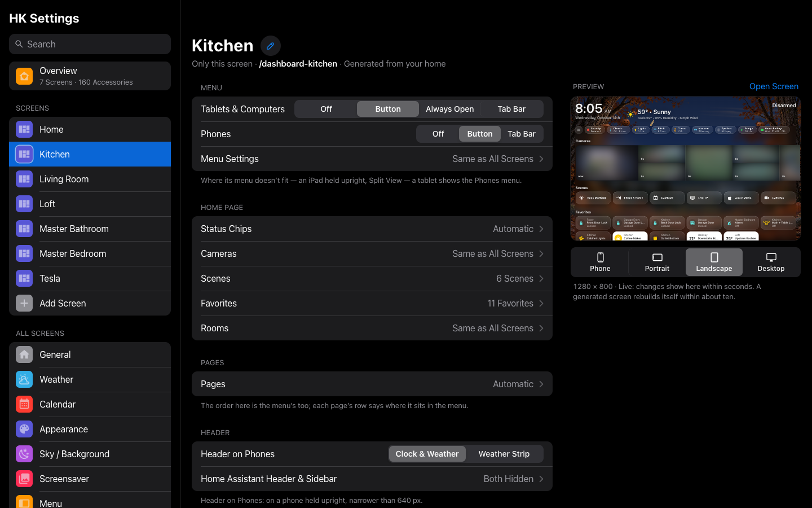Screen dimensions: 812x508
Task: Open Status Chips Automatic row
Action: tap(372, 229)
